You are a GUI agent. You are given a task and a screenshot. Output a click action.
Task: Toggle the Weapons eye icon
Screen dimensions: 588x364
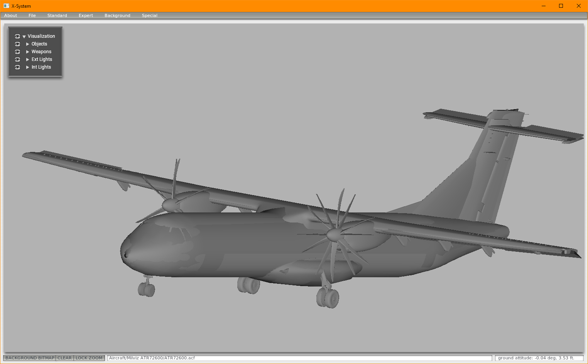[17, 52]
